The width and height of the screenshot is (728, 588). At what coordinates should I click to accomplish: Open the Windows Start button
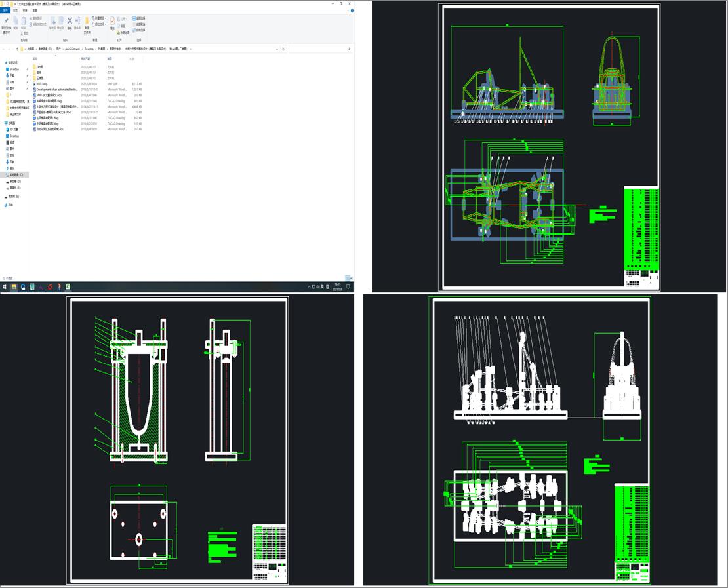point(4,287)
